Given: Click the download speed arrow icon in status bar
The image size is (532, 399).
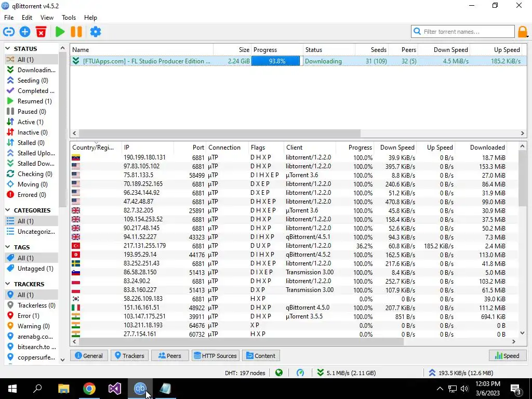Looking at the screenshot, I should 320,373.
